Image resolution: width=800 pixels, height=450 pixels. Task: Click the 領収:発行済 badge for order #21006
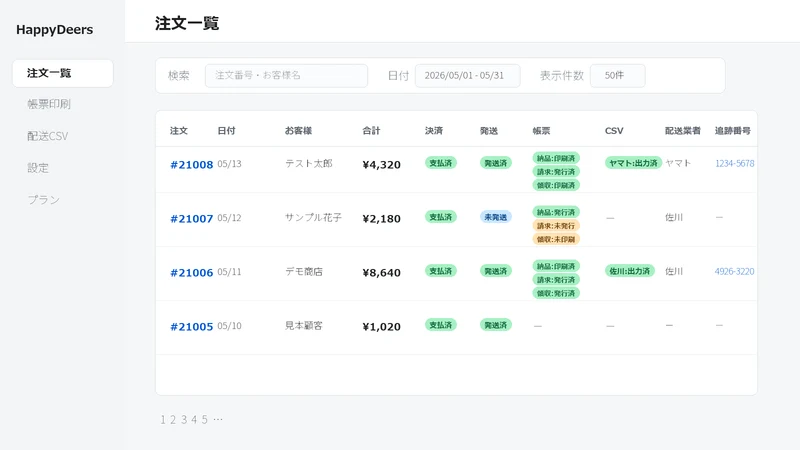(x=556, y=293)
